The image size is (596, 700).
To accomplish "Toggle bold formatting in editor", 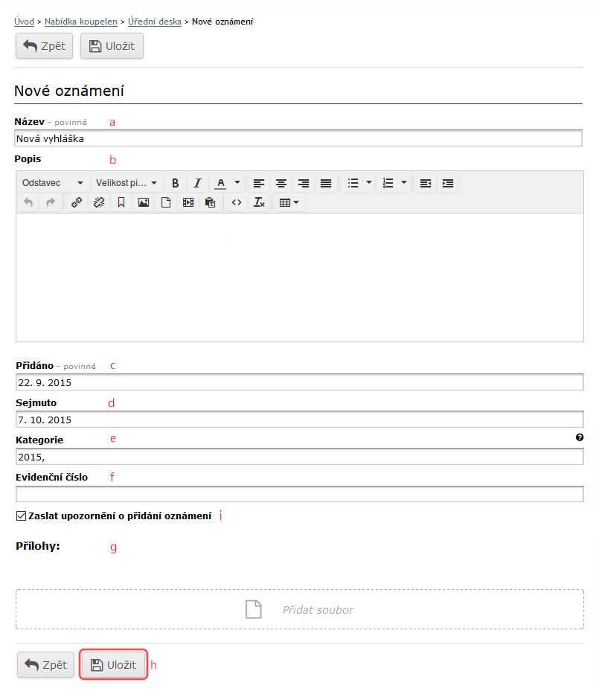I will pyautogui.click(x=176, y=183).
